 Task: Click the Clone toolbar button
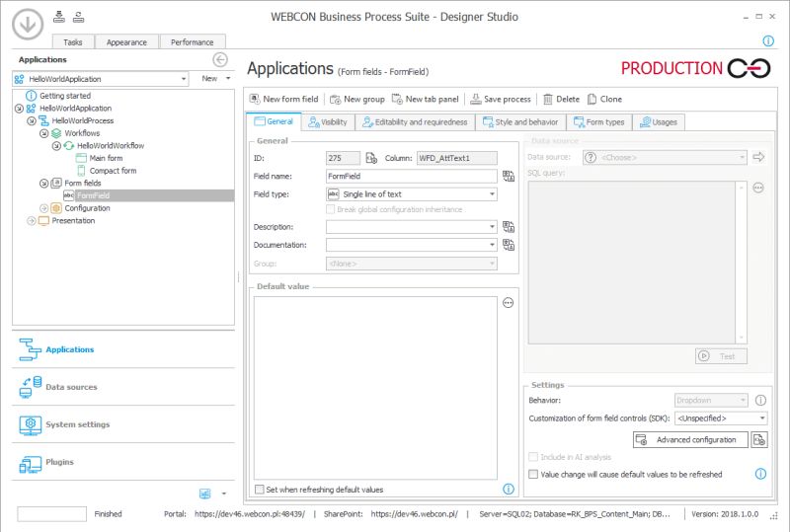604,99
